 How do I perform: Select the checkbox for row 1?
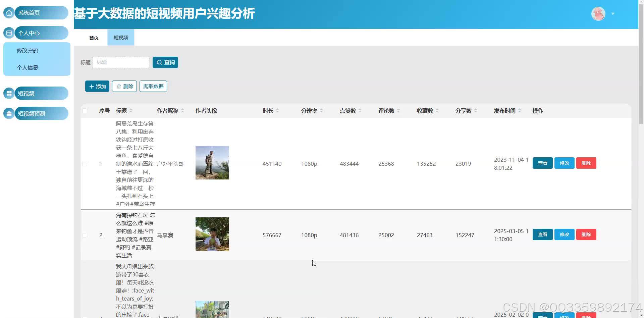tap(85, 164)
